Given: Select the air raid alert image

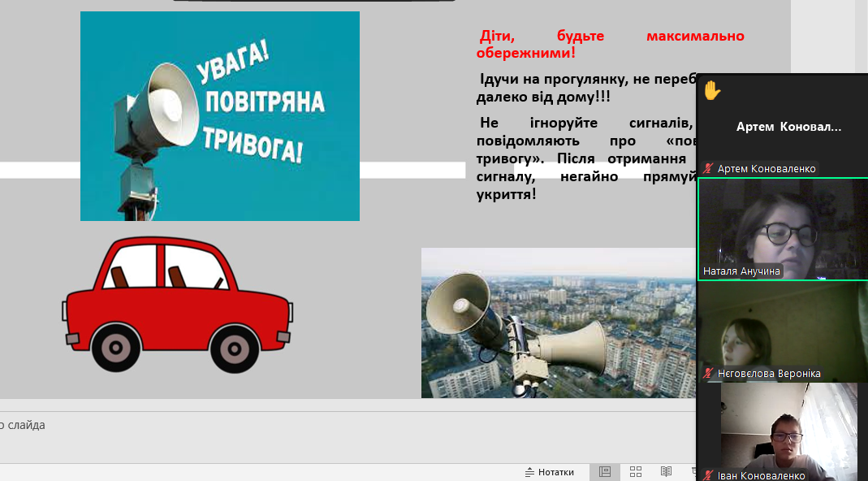Looking at the screenshot, I should click(219, 115).
